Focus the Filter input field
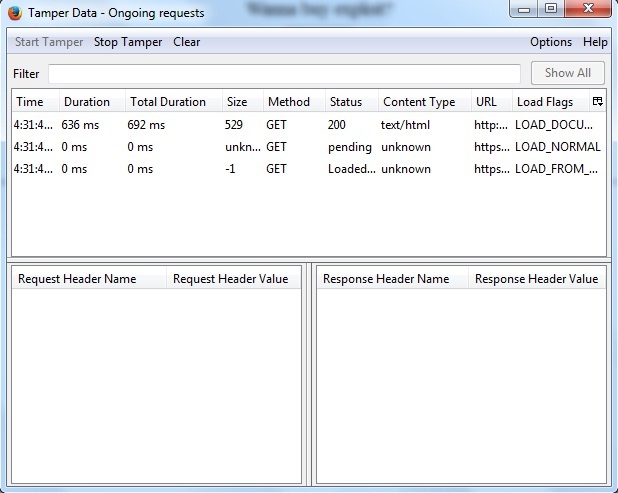Viewport: 618px width, 493px height. click(x=284, y=74)
